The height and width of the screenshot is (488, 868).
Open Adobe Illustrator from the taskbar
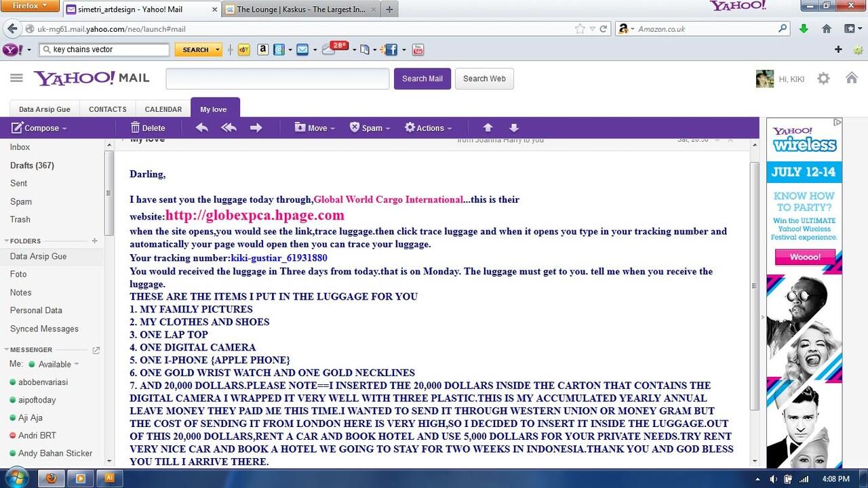pyautogui.click(x=109, y=478)
